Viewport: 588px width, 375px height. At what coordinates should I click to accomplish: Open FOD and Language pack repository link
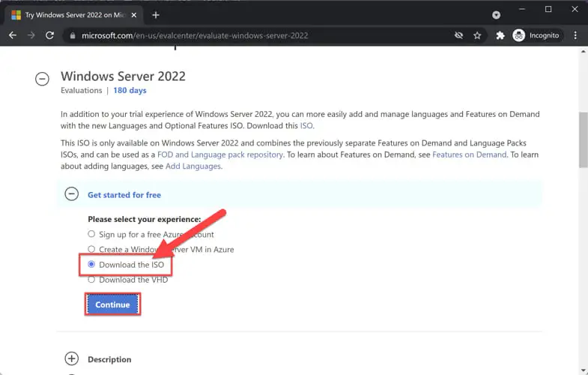[x=220, y=154]
